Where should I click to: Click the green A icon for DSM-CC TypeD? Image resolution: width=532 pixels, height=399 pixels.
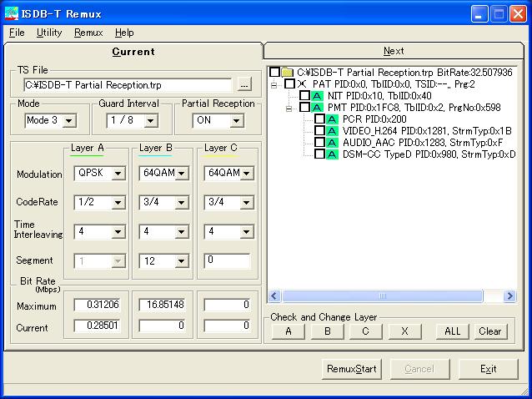[x=332, y=154]
